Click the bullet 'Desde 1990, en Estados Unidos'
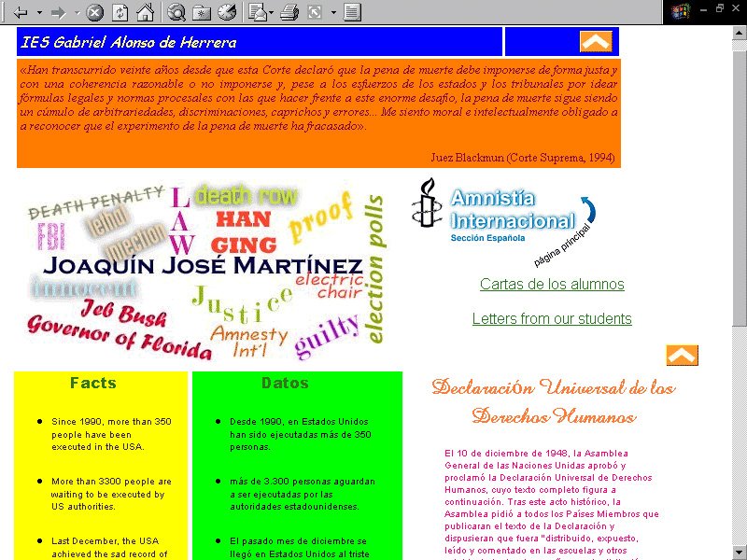This screenshot has height=560, width=747. (x=301, y=434)
